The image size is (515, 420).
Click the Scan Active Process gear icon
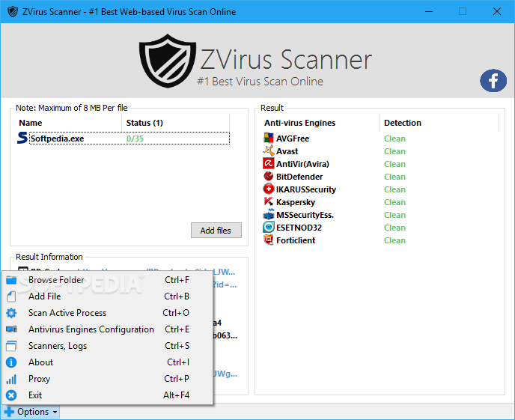11,313
